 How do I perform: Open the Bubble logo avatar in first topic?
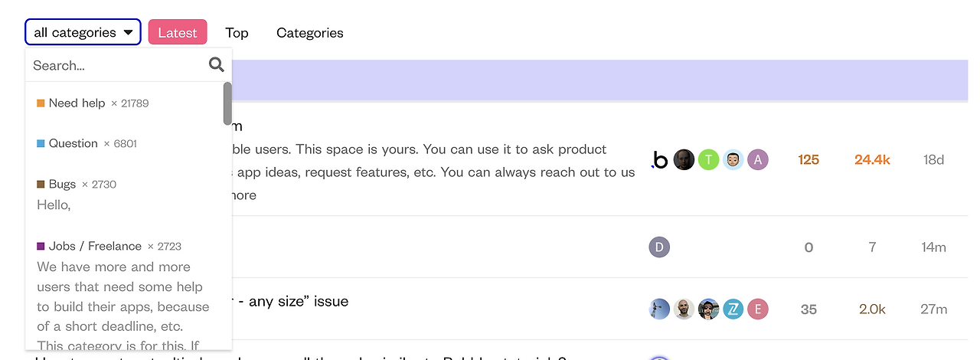(659, 159)
